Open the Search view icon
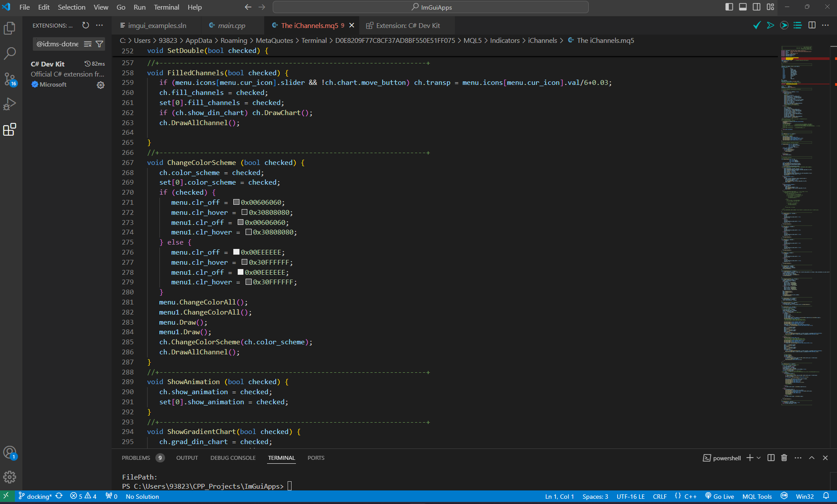The image size is (837, 504). click(x=10, y=53)
